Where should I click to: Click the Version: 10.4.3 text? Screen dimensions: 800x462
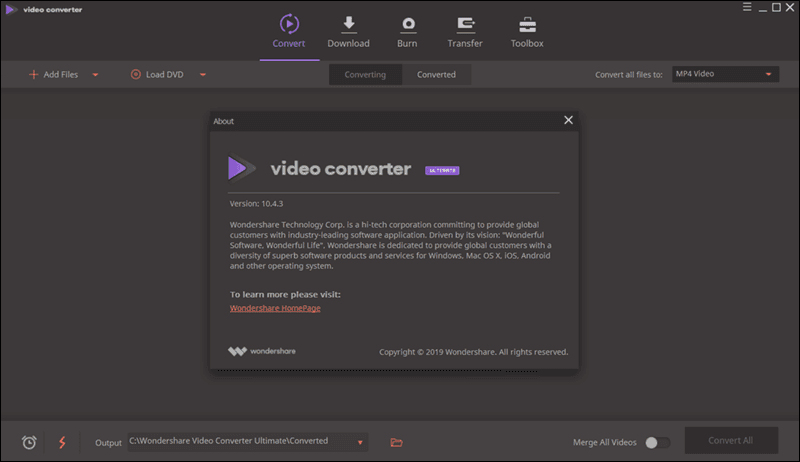point(256,203)
